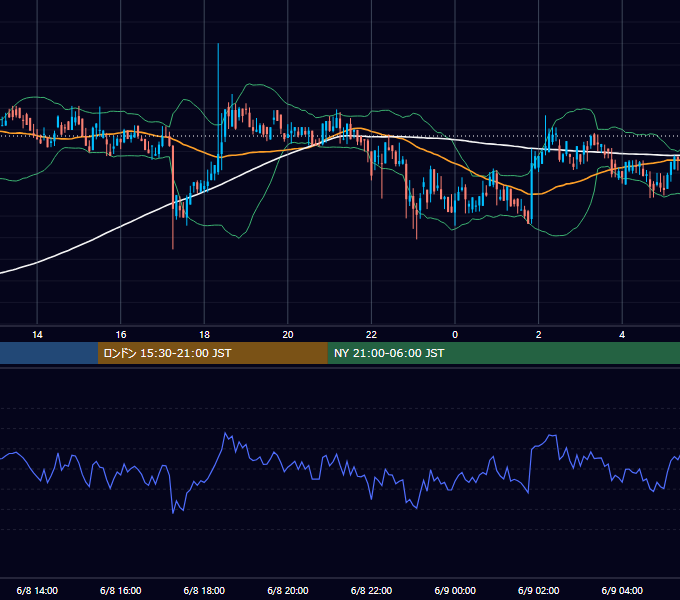
Task: Click the 6/8 14:00 time label
Action: [x=37, y=590]
